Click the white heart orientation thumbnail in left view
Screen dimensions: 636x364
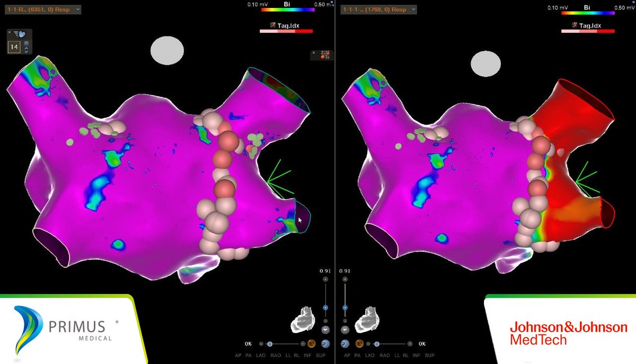tap(303, 319)
